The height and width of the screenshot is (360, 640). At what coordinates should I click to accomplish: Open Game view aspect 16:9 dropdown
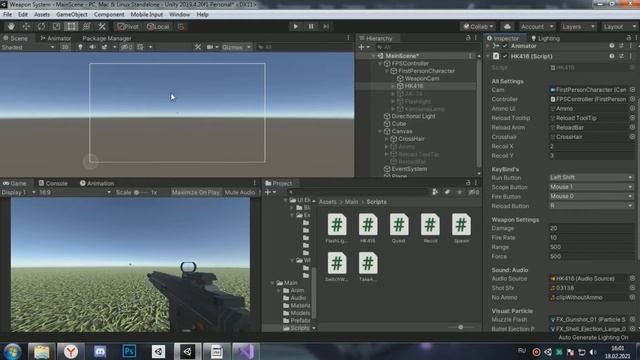click(x=75, y=192)
